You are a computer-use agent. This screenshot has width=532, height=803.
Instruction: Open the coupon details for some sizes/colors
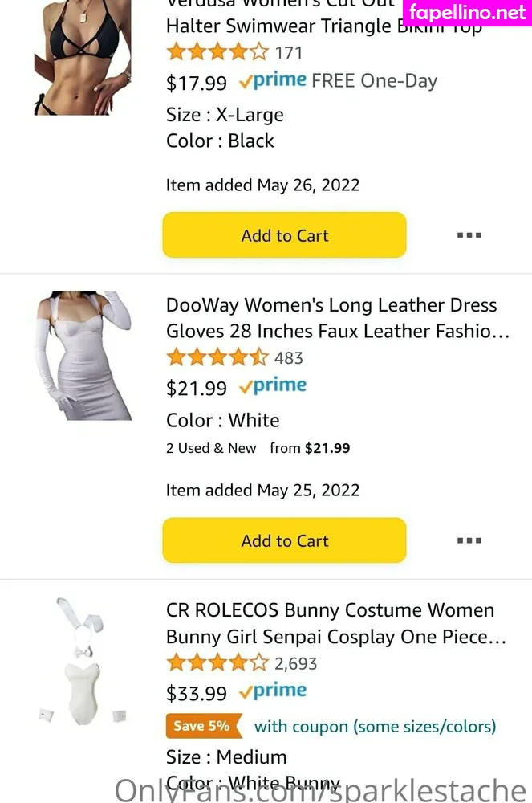[375, 727]
